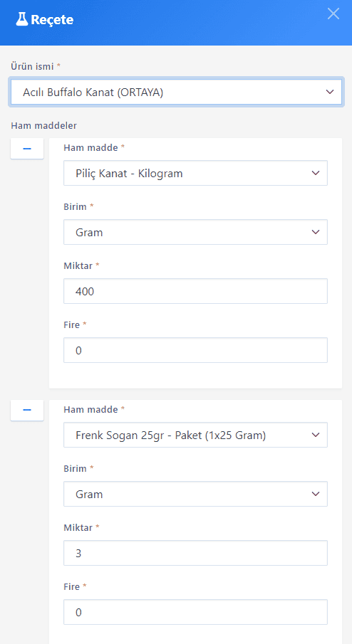
Task: Remove the Piliç Kanat ingredient row
Action: (27, 149)
